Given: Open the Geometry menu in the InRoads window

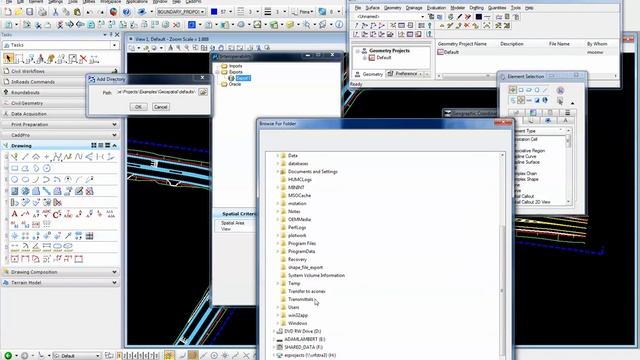Looking at the screenshot, I should 392,8.
